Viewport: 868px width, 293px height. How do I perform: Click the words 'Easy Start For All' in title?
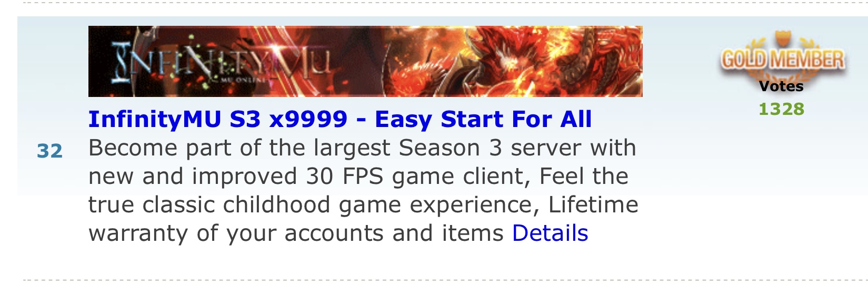pyautogui.click(x=483, y=120)
